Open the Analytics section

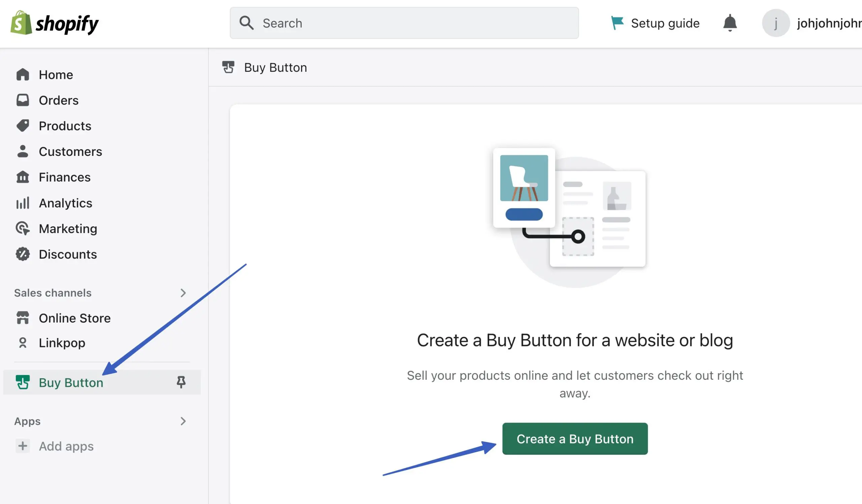tap(65, 203)
